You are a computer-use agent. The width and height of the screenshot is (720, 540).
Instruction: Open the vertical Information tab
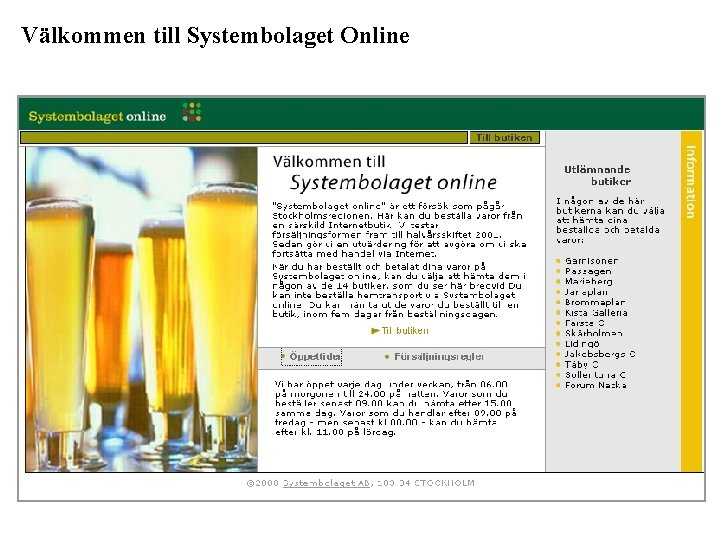[692, 301]
